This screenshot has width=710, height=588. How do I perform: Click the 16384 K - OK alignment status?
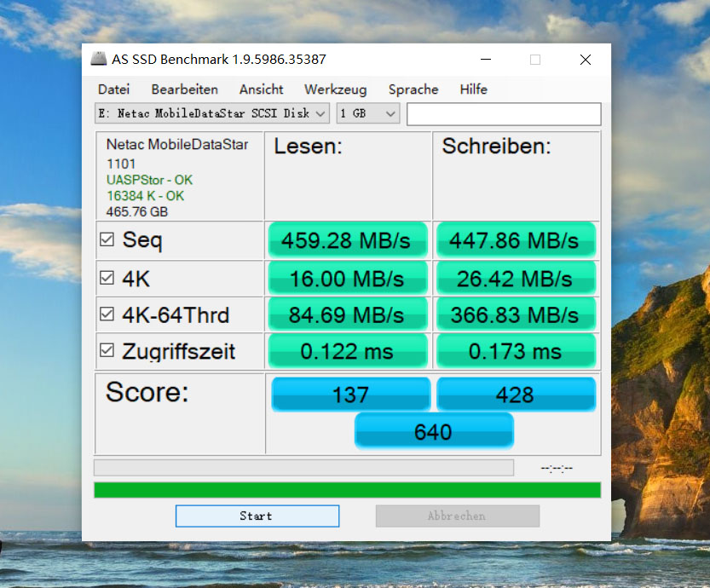tap(146, 195)
